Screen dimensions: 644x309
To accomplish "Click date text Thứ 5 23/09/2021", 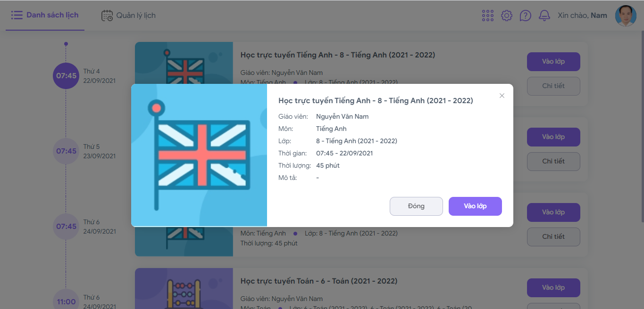I will [x=100, y=151].
